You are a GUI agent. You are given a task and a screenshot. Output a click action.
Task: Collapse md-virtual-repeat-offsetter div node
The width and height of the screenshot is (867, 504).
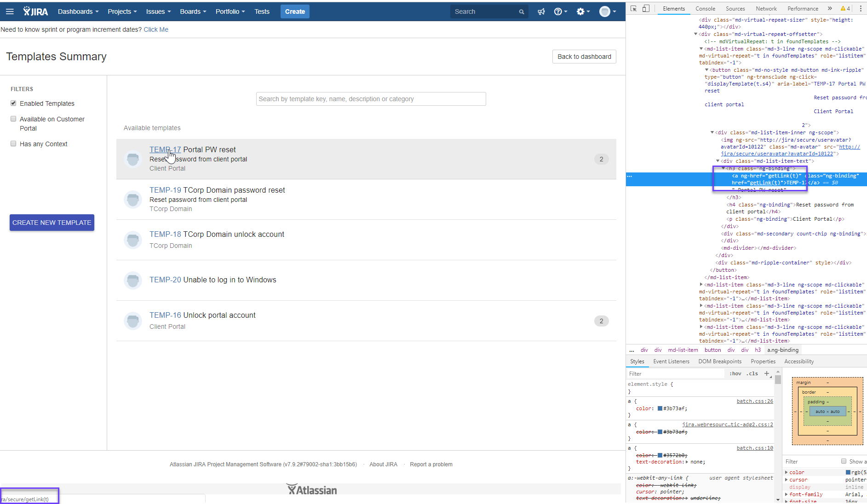(x=695, y=34)
